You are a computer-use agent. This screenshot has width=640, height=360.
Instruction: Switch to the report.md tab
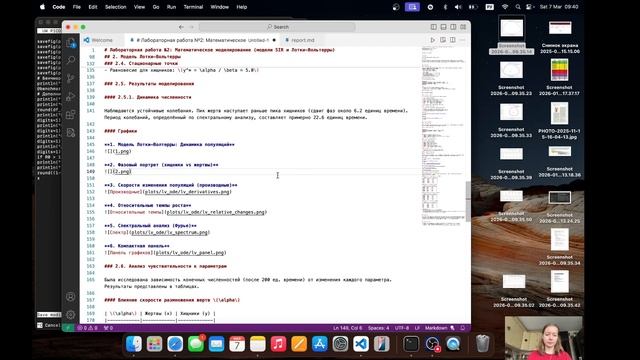(302, 40)
